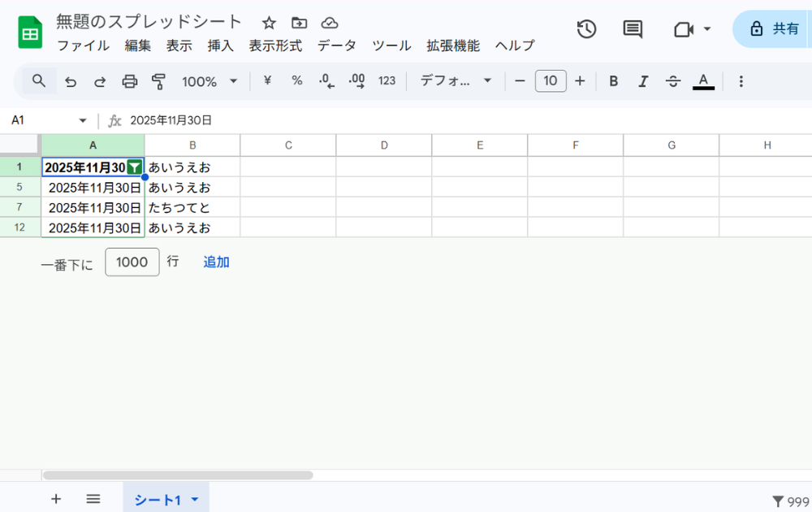
Task: Open version history clock icon
Action: click(x=586, y=29)
